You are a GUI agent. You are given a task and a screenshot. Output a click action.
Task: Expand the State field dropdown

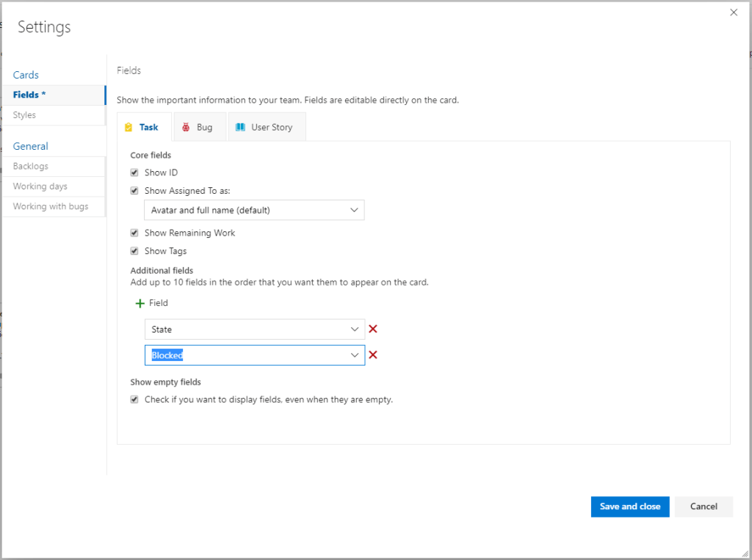click(x=355, y=330)
